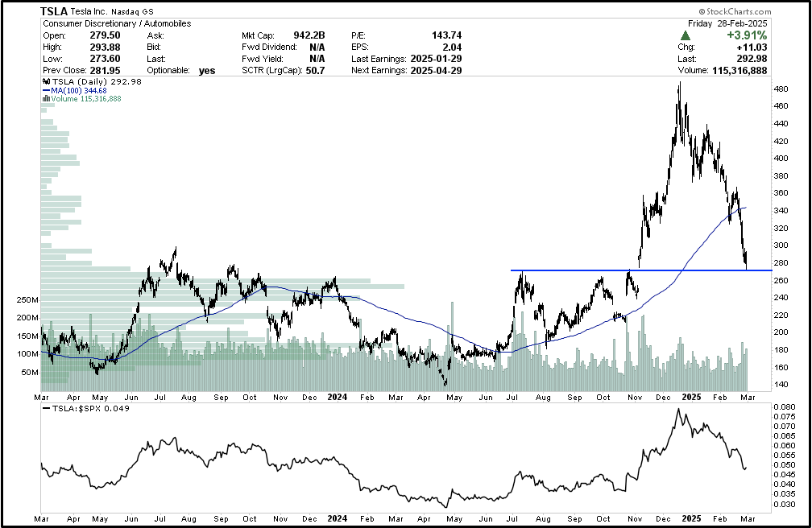Screen dimensions: 812x528
Task: Click the P/E value 143.74
Action: 446,35
